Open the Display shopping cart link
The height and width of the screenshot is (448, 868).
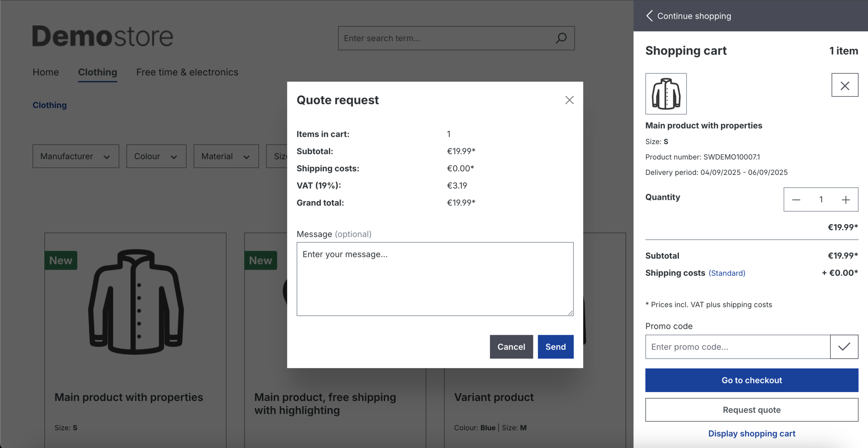[751, 433]
